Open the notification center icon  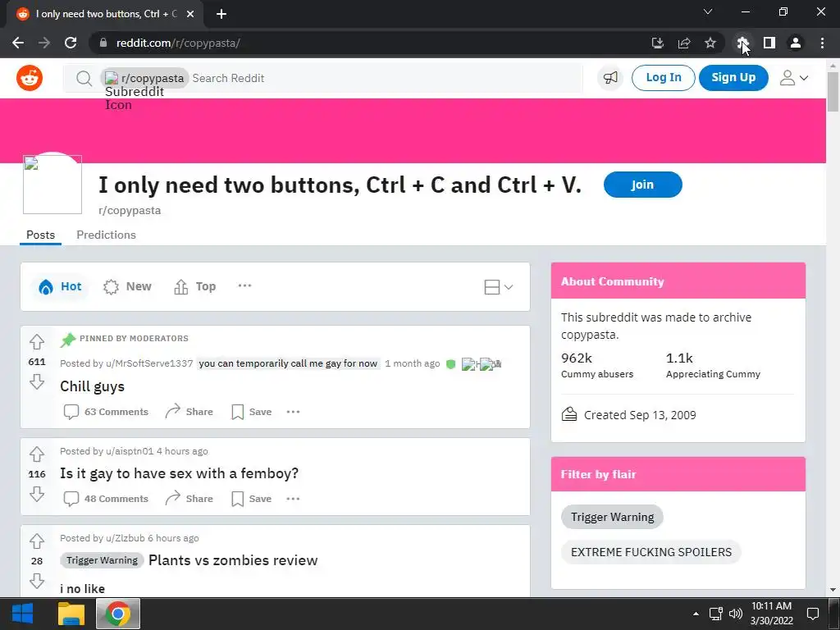point(813,614)
